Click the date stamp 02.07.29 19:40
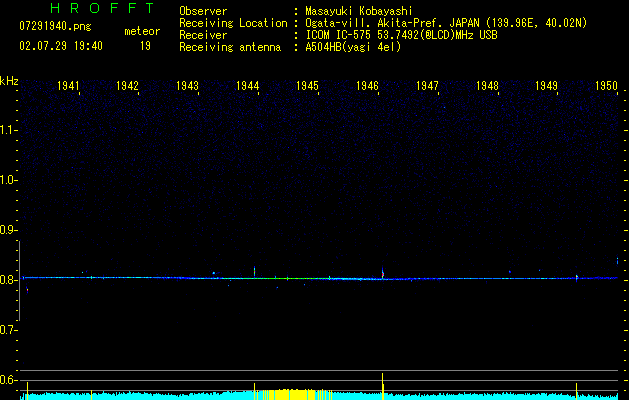 (61, 46)
